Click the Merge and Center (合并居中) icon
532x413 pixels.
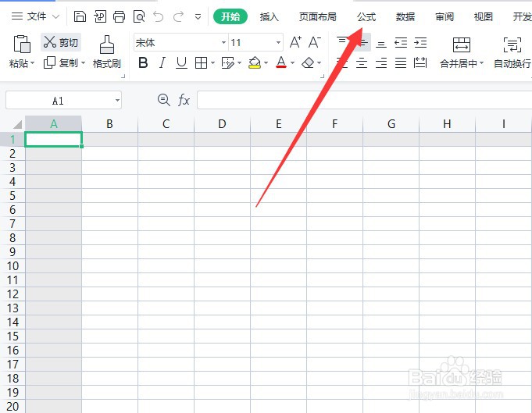(462, 45)
